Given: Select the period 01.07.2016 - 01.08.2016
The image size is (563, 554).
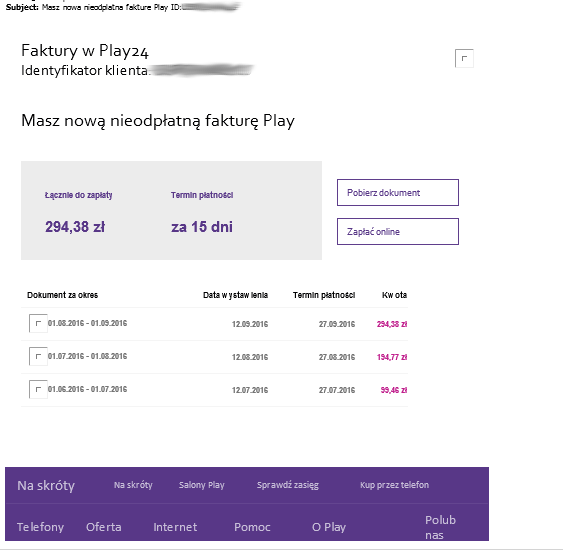Looking at the screenshot, I should [x=88, y=356].
